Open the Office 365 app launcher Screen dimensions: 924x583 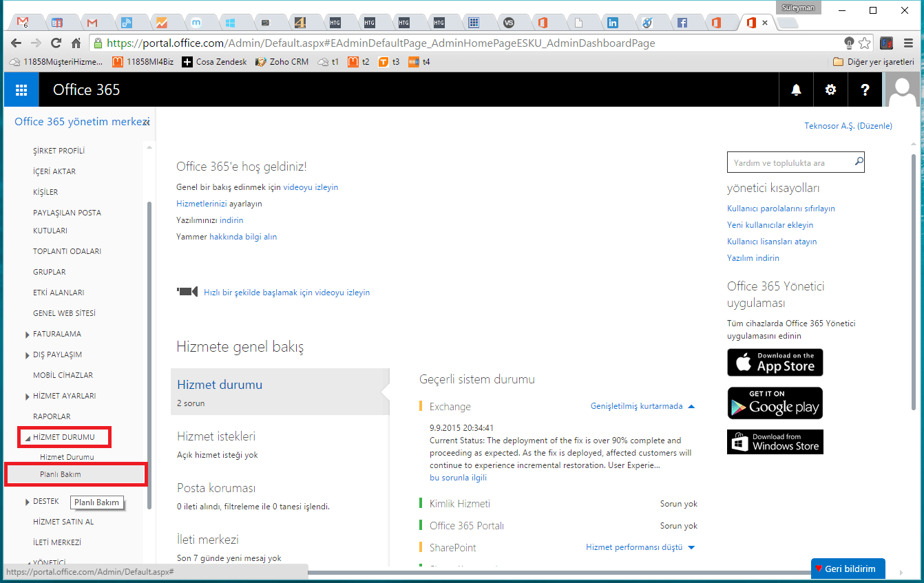click(21, 89)
